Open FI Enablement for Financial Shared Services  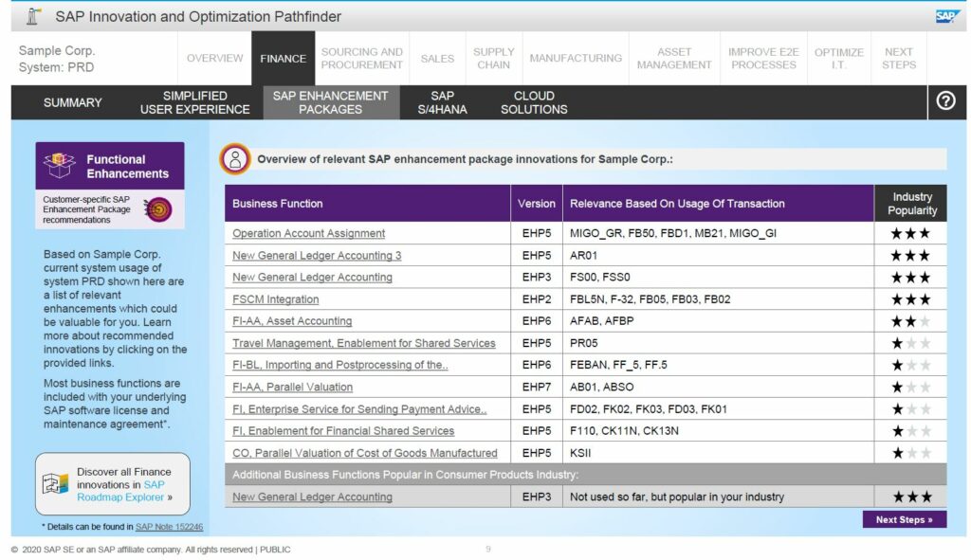pyautogui.click(x=343, y=431)
